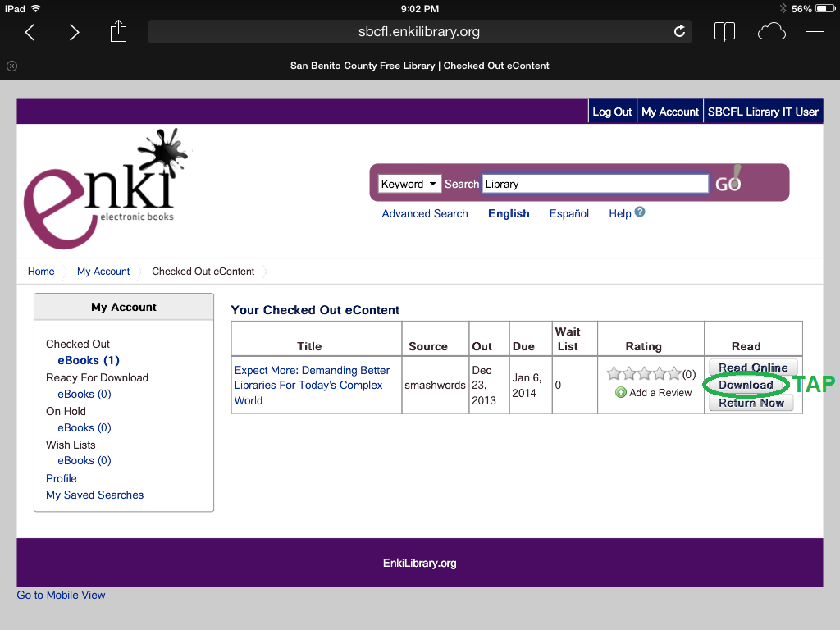This screenshot has height=630, width=840.
Task: Open iCloud tabs cloud icon
Action: (771, 32)
